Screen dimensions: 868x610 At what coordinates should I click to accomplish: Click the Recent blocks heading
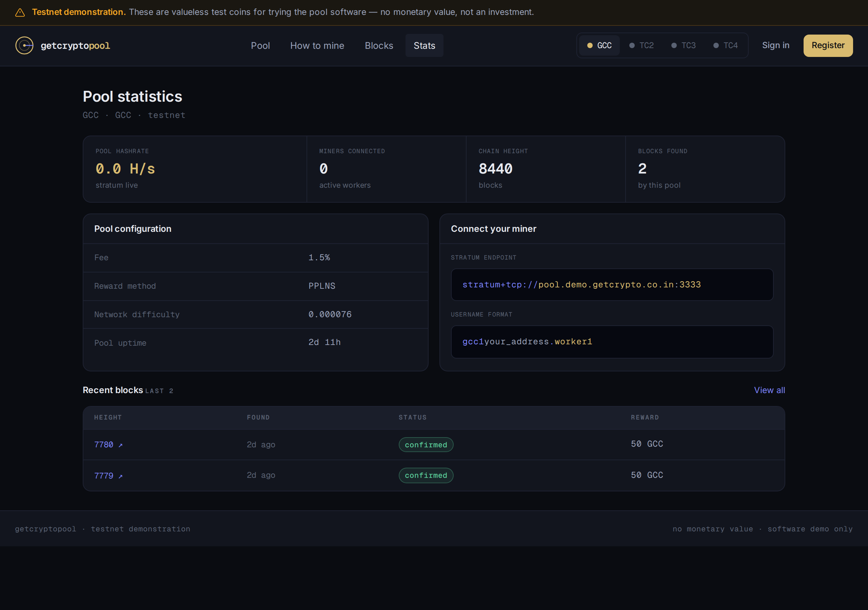(x=113, y=390)
